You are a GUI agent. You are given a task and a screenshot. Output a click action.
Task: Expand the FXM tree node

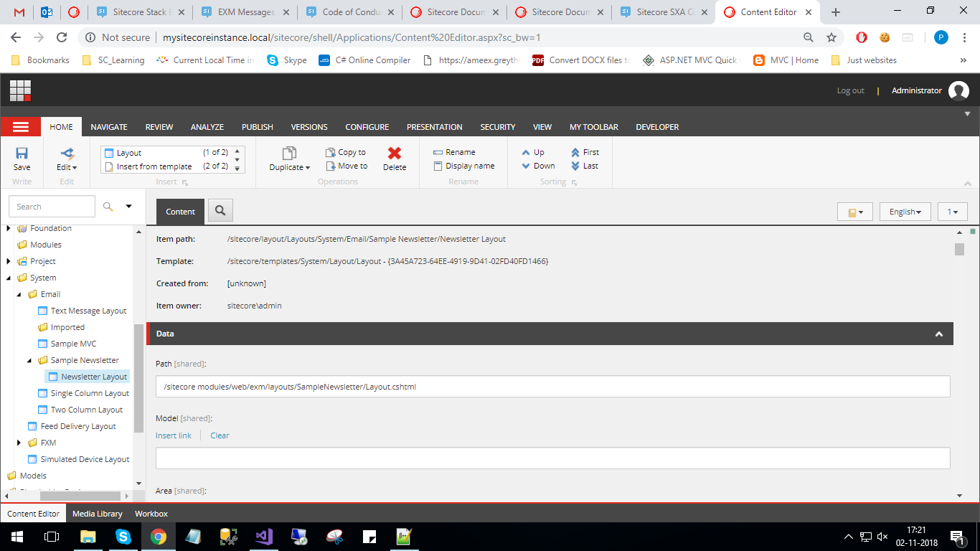click(x=19, y=443)
